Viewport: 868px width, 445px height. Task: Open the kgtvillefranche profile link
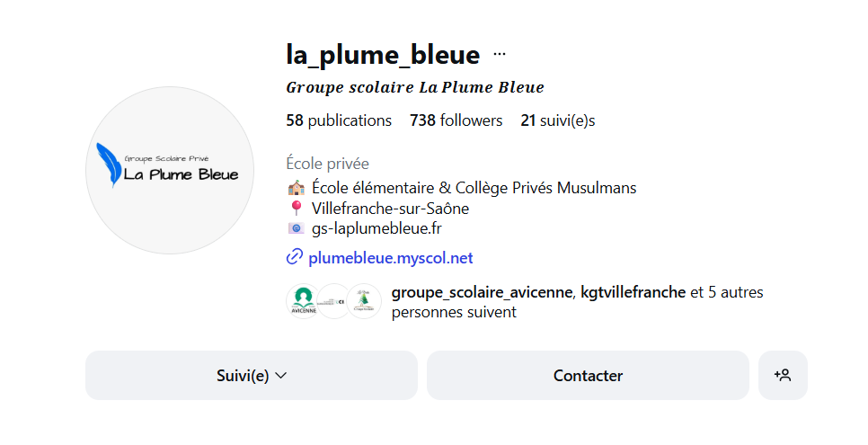click(632, 292)
